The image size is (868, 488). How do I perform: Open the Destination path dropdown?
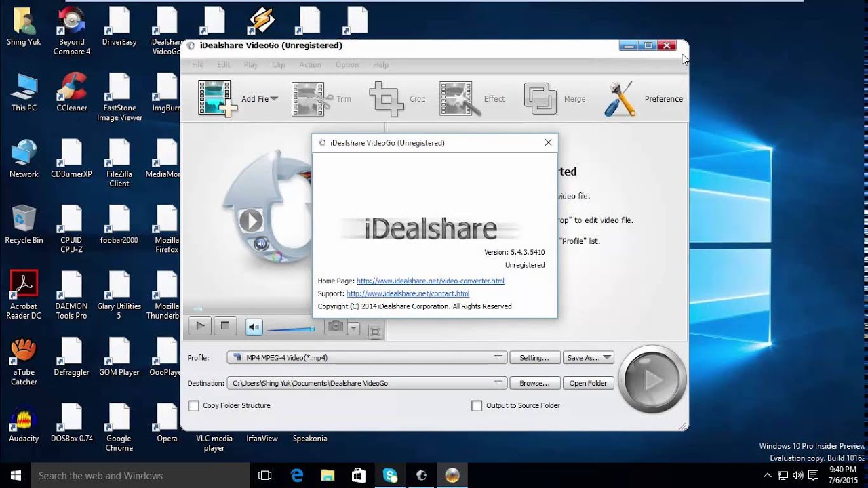tap(367, 383)
